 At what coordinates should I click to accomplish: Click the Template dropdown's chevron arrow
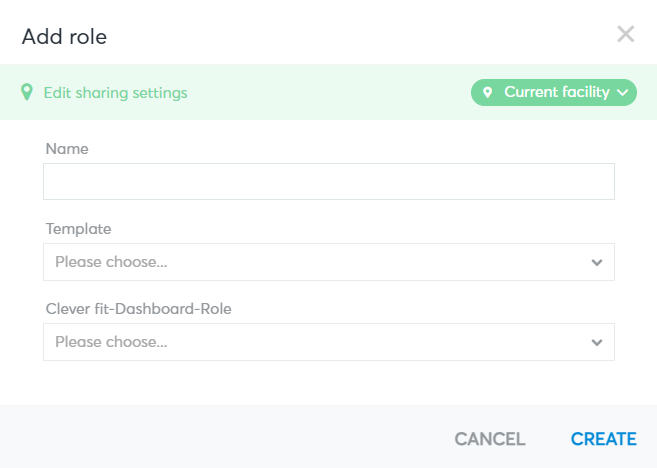pyautogui.click(x=597, y=263)
